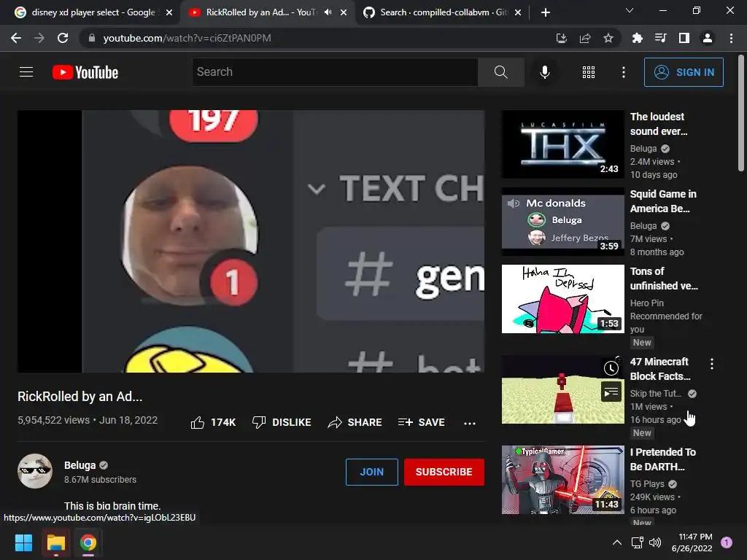Open Beluga channel name link
The width and height of the screenshot is (747, 560).
[x=80, y=465]
